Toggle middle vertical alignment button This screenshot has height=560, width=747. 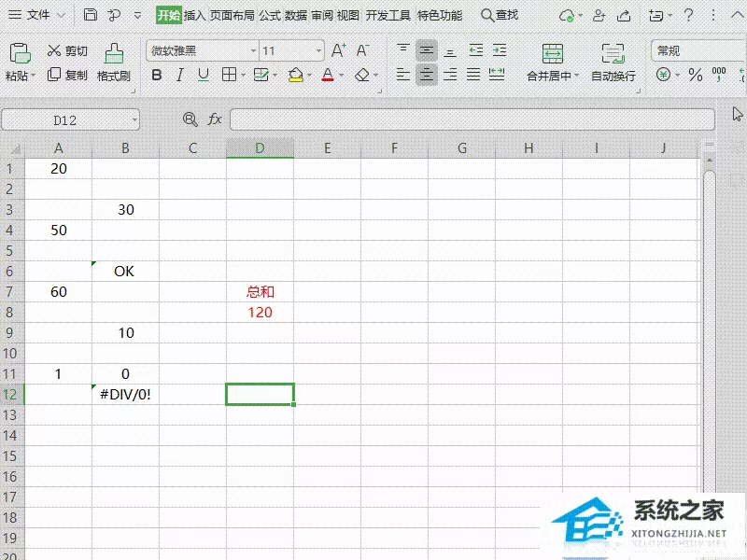[x=427, y=50]
